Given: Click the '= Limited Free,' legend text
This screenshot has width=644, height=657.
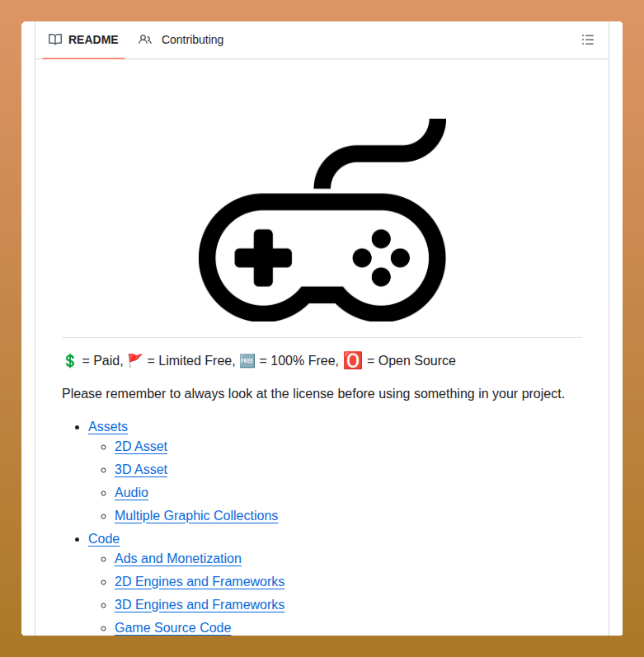Looking at the screenshot, I should 191,360.
